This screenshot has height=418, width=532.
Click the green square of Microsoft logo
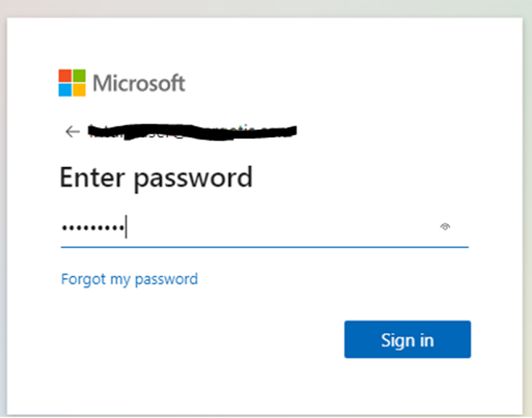[x=78, y=76]
